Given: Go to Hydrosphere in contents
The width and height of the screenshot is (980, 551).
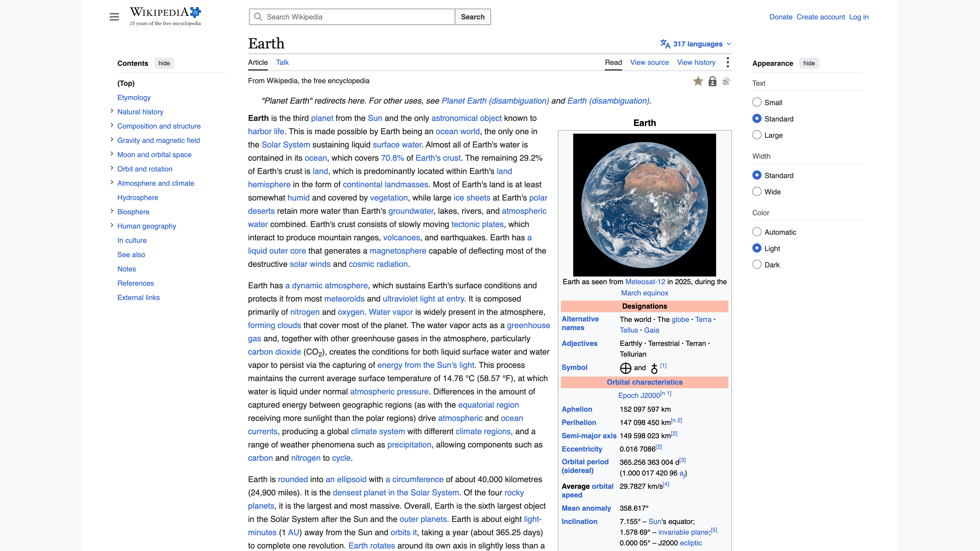Looking at the screenshot, I should click(138, 198).
